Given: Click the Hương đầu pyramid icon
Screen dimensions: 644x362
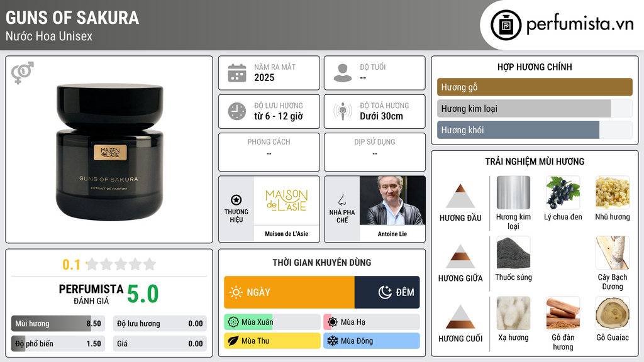Looking at the screenshot, I should 460,196.
